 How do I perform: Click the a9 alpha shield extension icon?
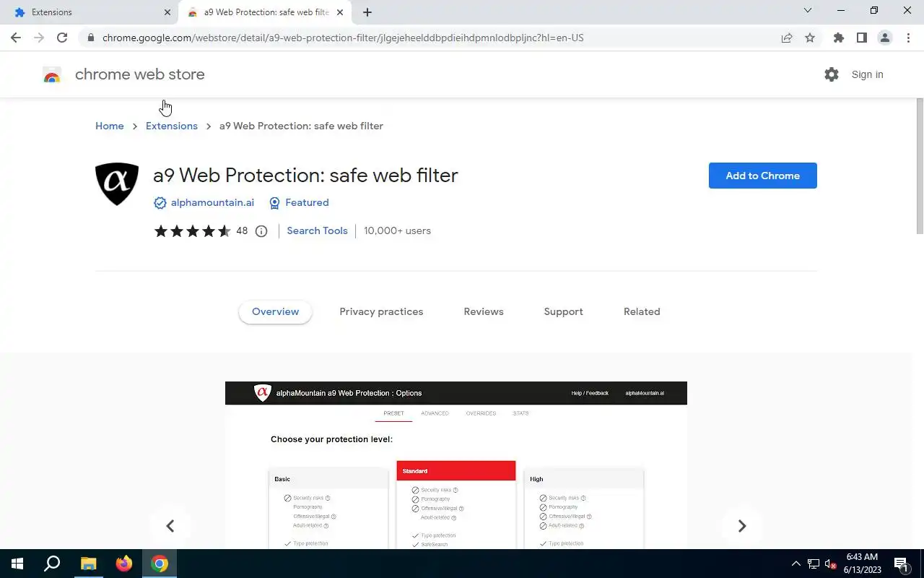117,184
